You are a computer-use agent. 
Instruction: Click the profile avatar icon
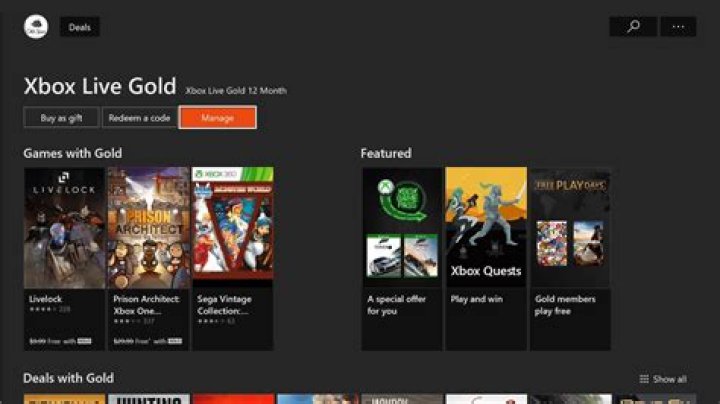coord(36,27)
